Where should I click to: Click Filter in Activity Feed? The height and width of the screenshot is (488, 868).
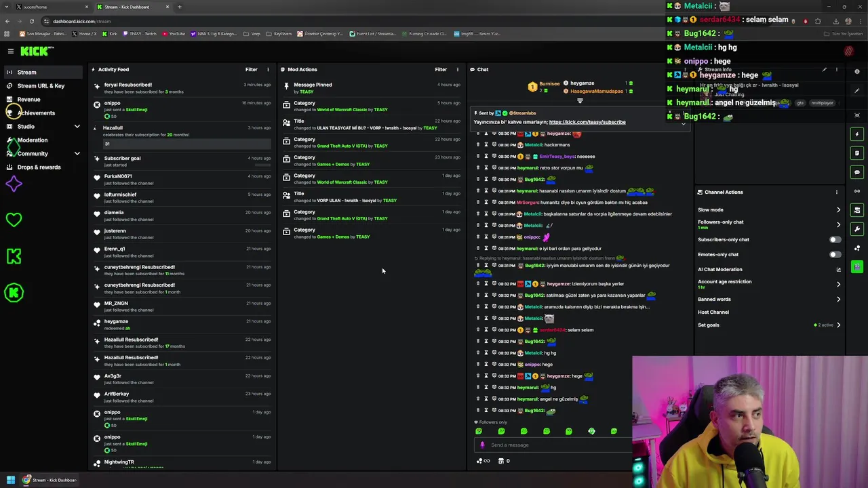(251, 69)
